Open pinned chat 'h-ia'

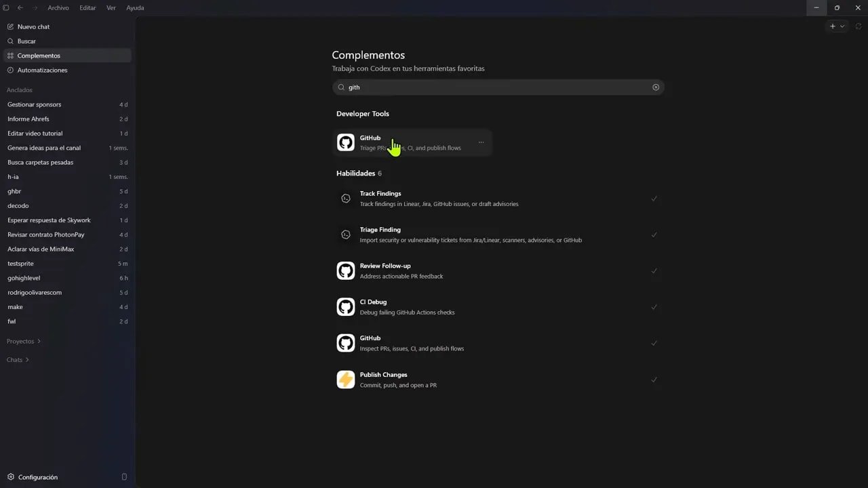67,177
